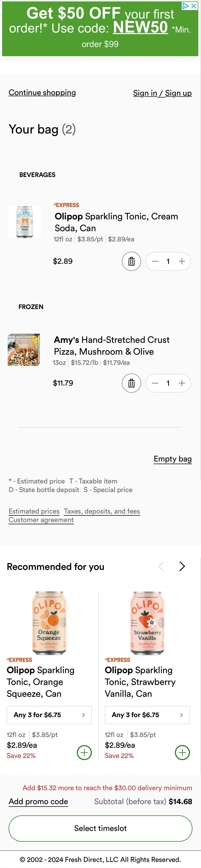Click Continue shopping link
The width and height of the screenshot is (201, 868).
pos(42,93)
